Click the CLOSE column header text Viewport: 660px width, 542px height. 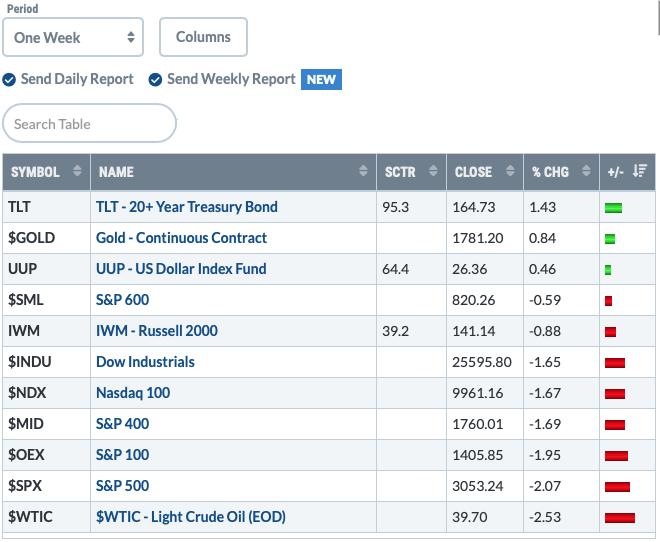pos(473,172)
